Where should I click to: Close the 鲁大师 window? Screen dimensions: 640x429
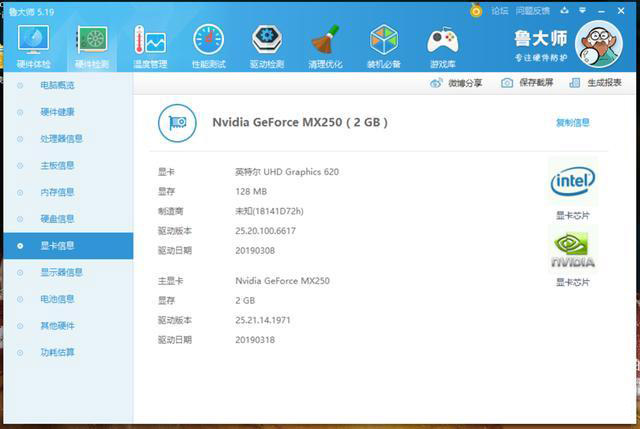pos(621,11)
